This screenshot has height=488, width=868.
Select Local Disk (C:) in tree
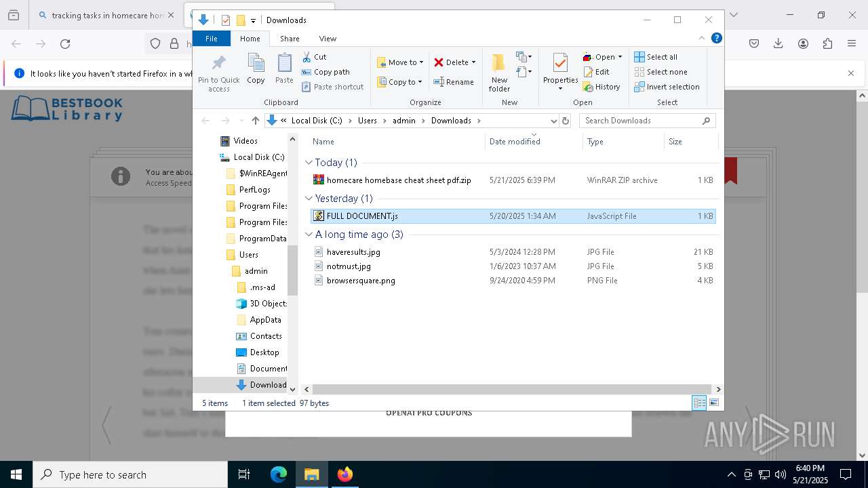tap(252, 157)
